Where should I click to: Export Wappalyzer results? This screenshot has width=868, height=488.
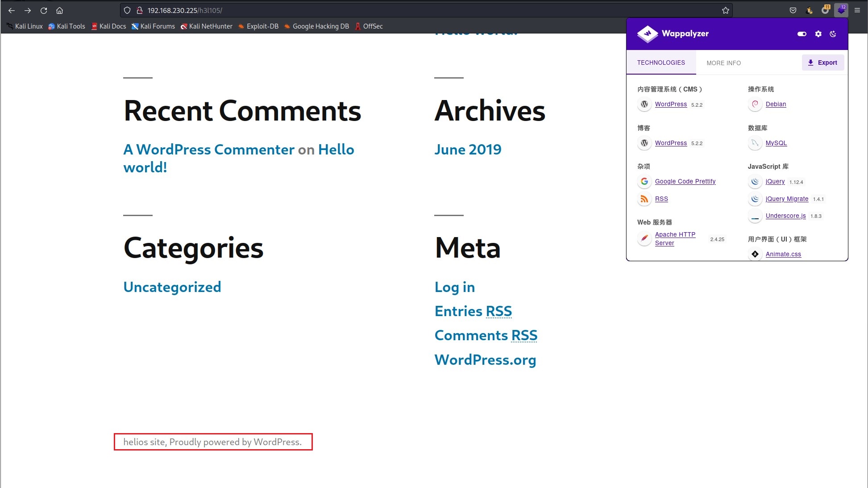point(823,63)
